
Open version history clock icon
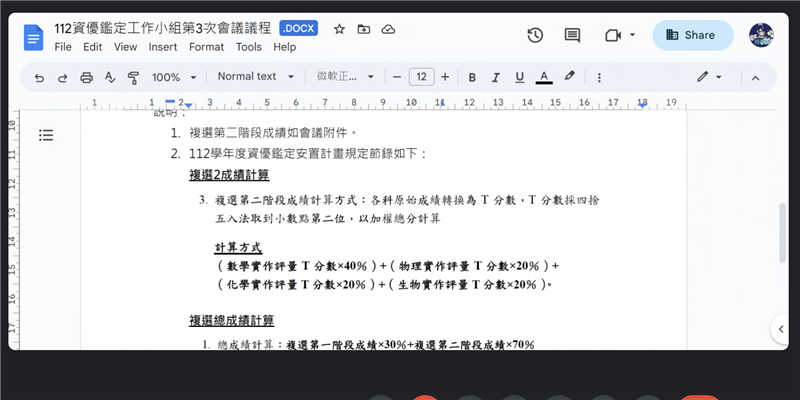pos(535,35)
